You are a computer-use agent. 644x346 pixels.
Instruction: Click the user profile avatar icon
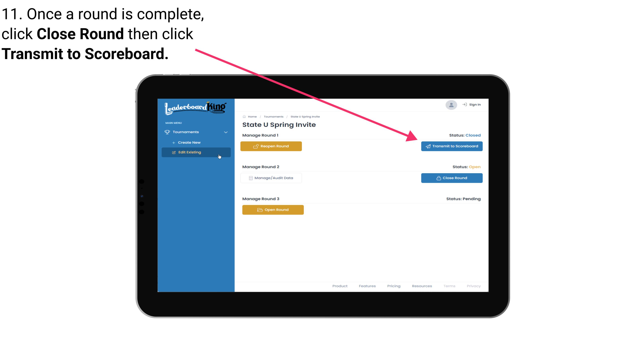pos(450,106)
